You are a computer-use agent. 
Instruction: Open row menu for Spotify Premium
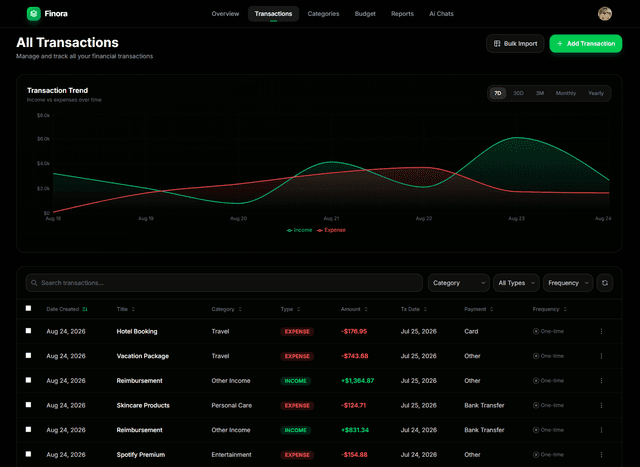pyautogui.click(x=601, y=454)
